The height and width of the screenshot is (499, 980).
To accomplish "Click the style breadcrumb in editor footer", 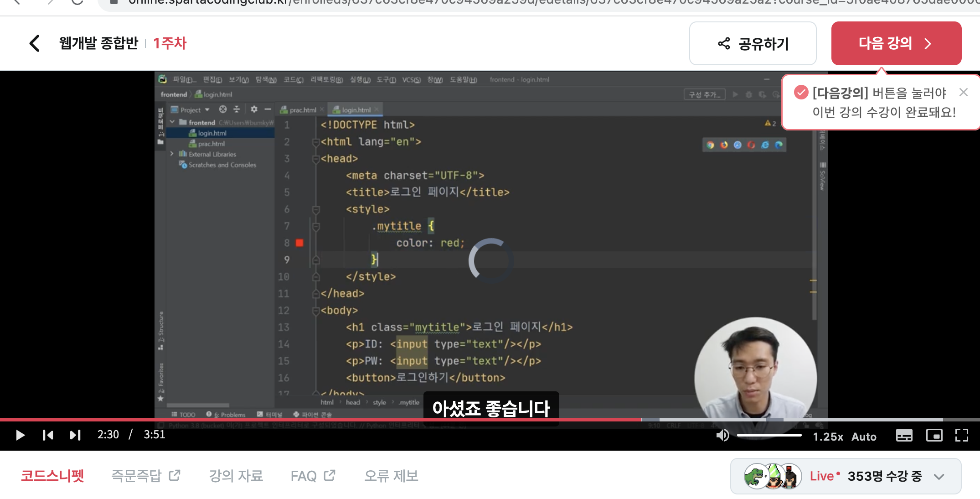I will [379, 402].
